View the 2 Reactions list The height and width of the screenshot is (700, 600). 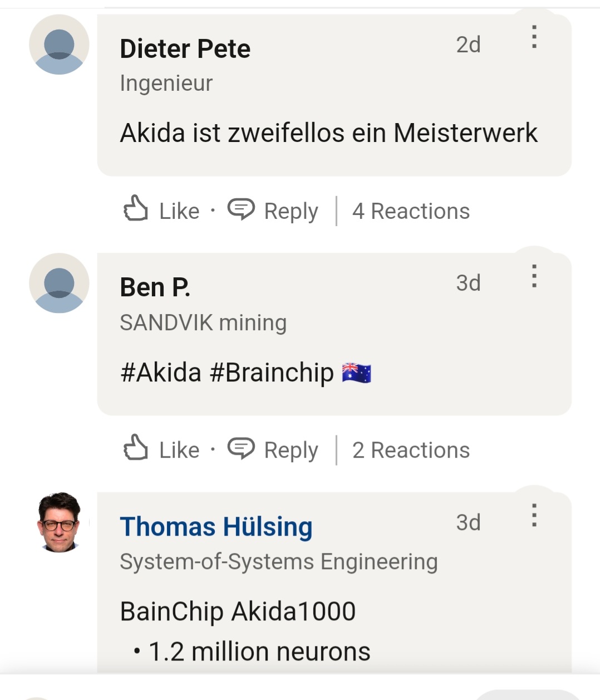(411, 450)
